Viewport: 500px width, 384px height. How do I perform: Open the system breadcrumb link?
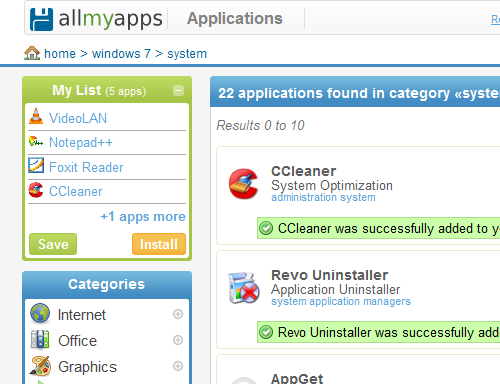pyautogui.click(x=187, y=54)
